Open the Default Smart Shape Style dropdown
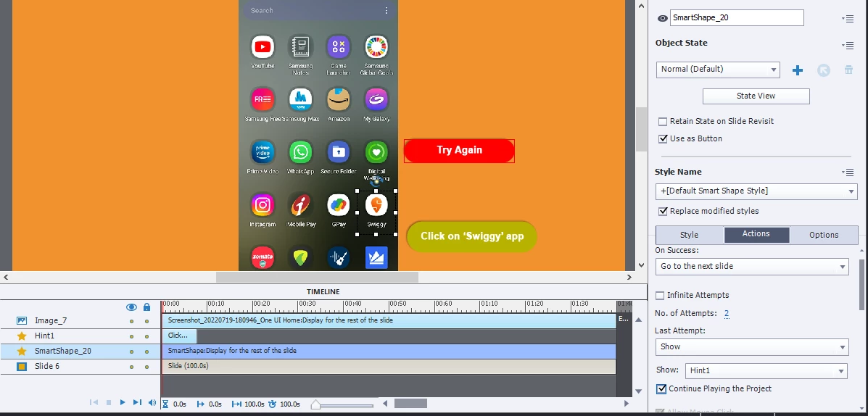Screen dimensions: 868x416 pyautogui.click(x=757, y=191)
